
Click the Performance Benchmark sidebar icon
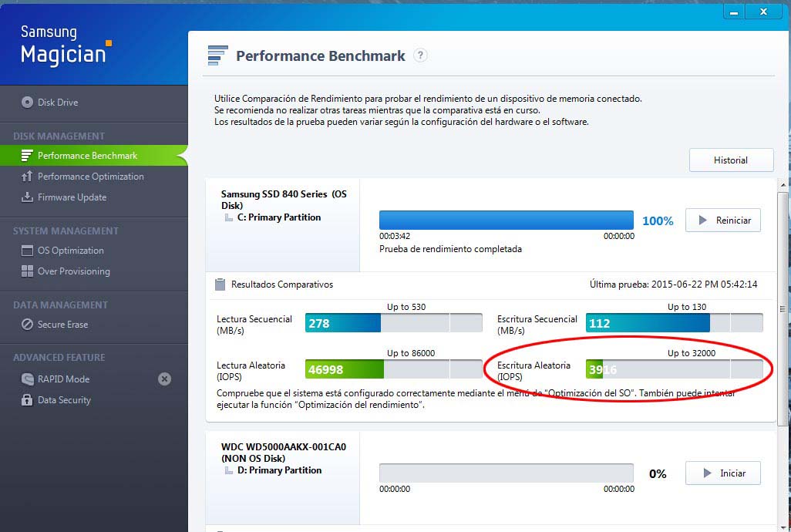pos(27,155)
